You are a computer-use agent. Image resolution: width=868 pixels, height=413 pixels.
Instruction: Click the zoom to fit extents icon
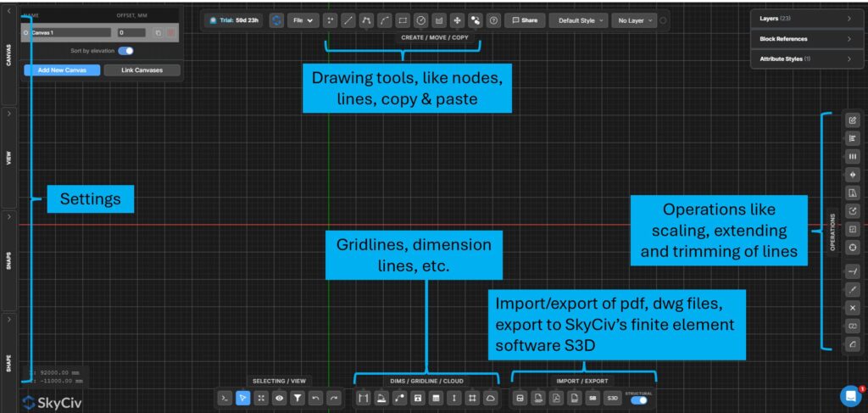[261, 398]
